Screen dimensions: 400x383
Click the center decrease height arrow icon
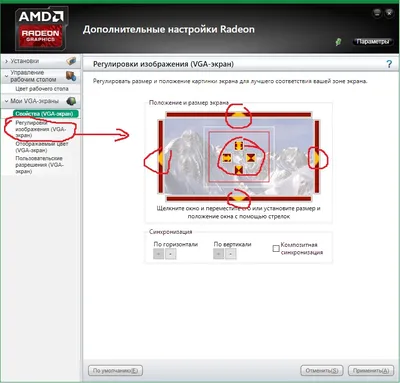[238, 170]
